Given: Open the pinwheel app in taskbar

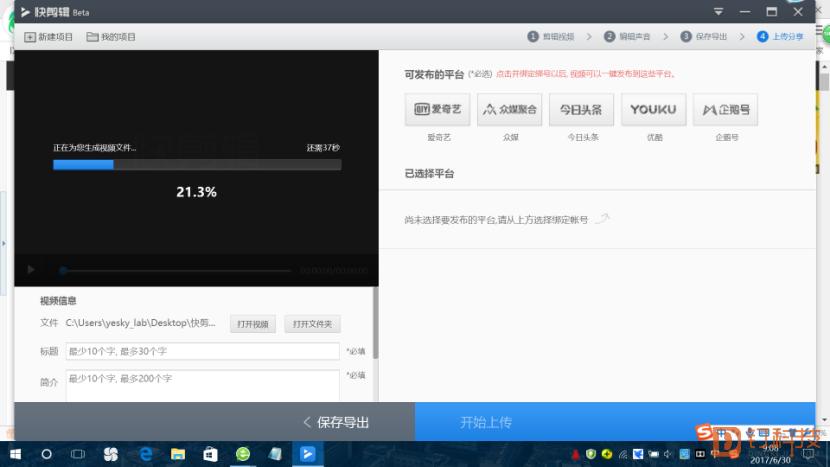Looking at the screenshot, I should tap(111, 454).
